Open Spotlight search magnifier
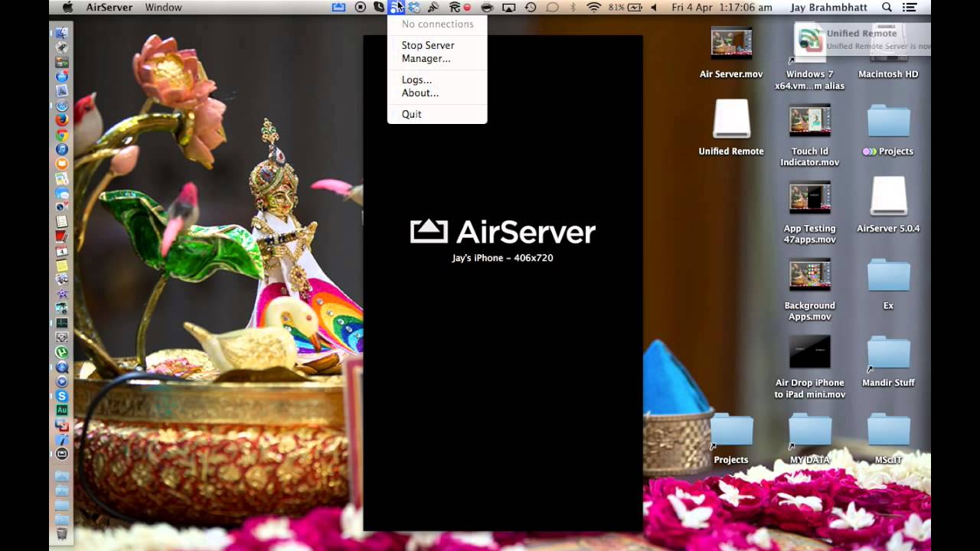The width and height of the screenshot is (980, 551). [887, 7]
